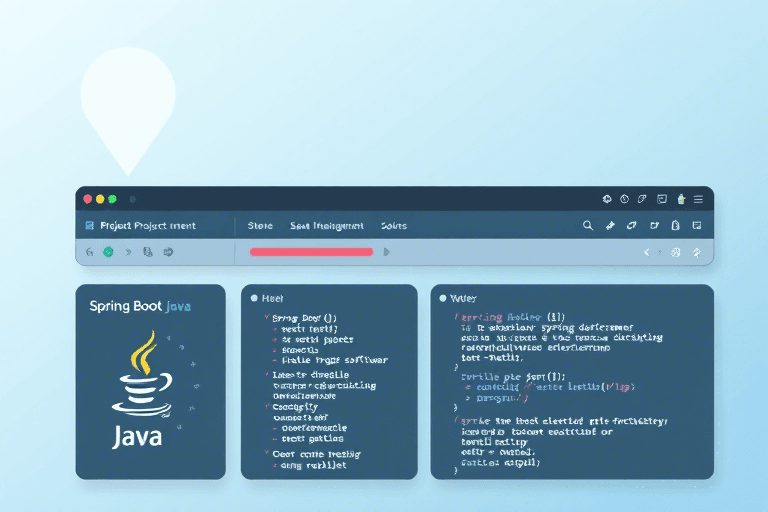The height and width of the screenshot is (512, 768).
Task: Click the Java coffee cup logo
Action: click(x=141, y=378)
